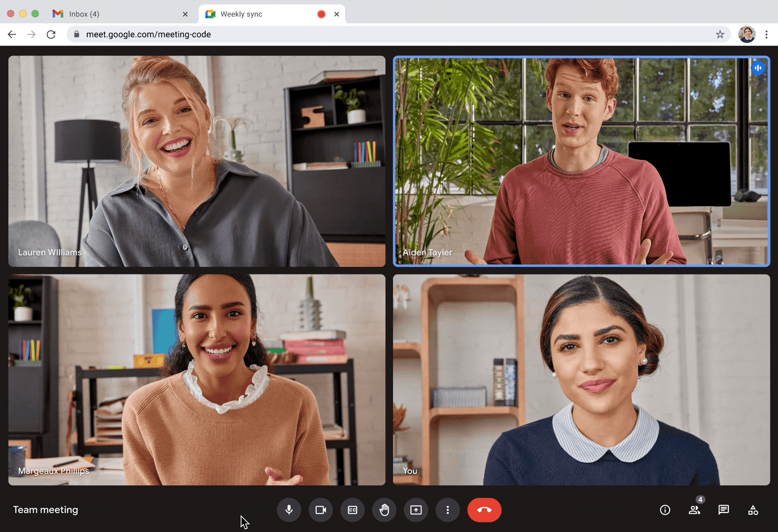This screenshot has height=532, width=778.
Task: Expand more options menu
Action: tap(448, 509)
